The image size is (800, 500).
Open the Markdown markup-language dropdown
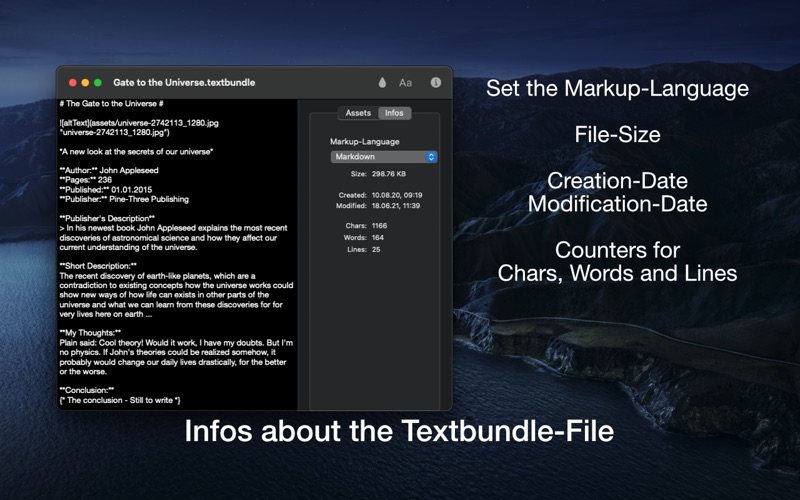384,157
